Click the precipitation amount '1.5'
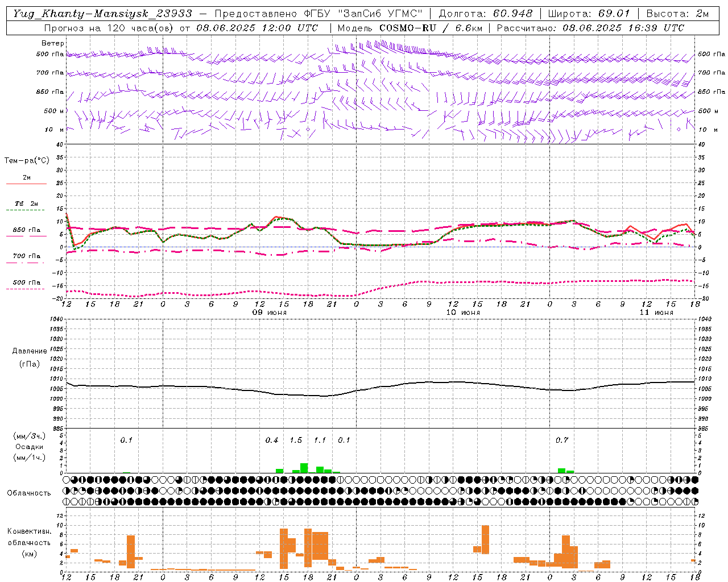 click(x=296, y=440)
